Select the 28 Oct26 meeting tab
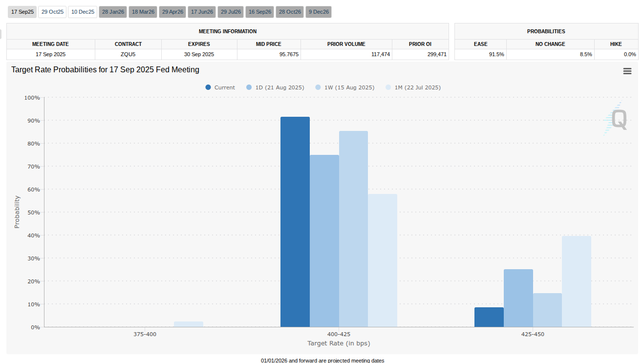The image size is (644, 363). click(289, 12)
